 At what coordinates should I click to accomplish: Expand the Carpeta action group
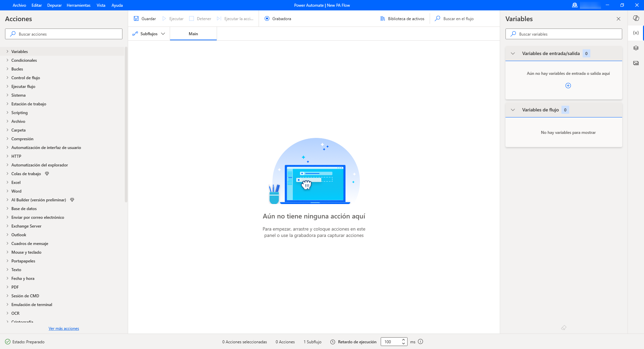7,130
